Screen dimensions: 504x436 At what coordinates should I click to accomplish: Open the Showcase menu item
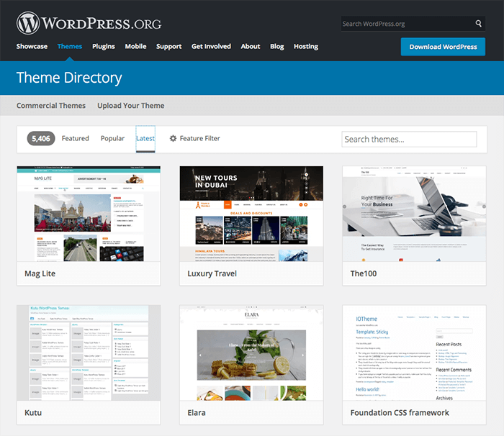(x=32, y=47)
